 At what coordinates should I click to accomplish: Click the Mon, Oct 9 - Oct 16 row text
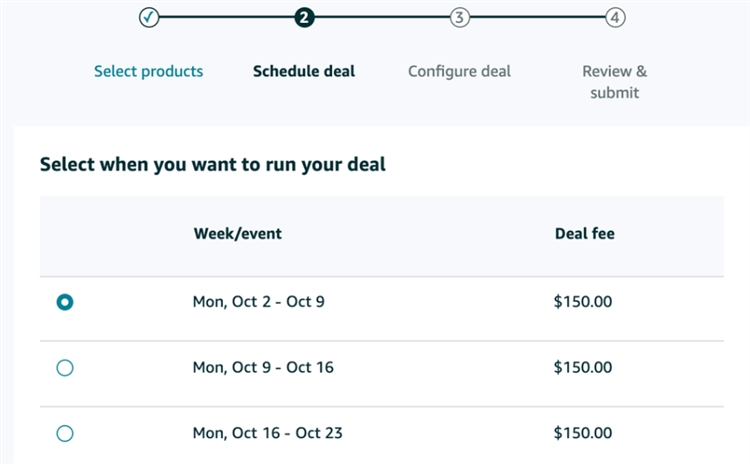click(263, 367)
